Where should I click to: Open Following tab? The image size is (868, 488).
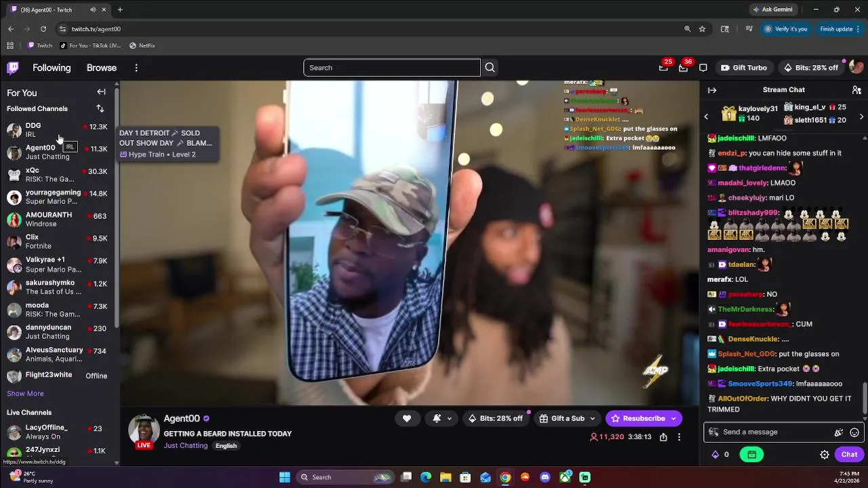click(x=52, y=68)
